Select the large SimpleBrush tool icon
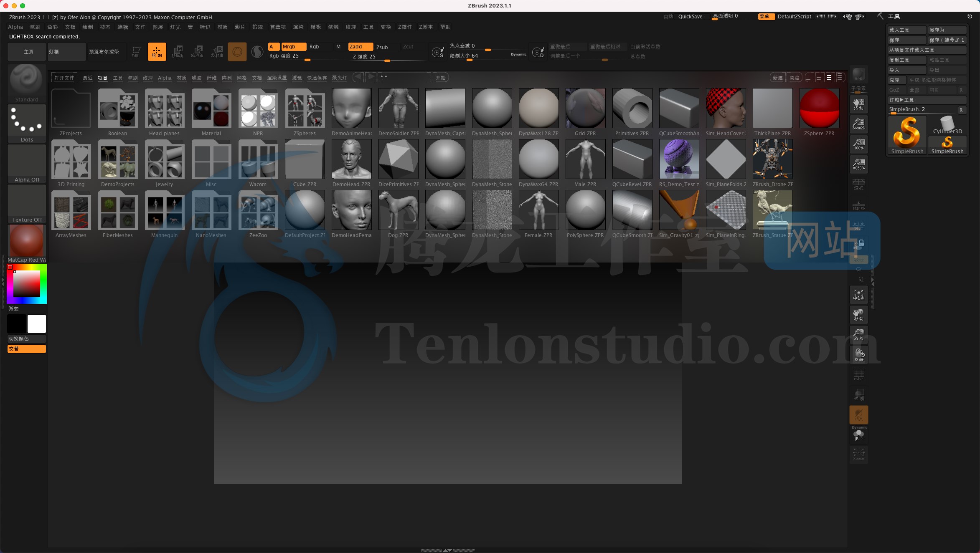The height and width of the screenshot is (553, 980). point(907,135)
